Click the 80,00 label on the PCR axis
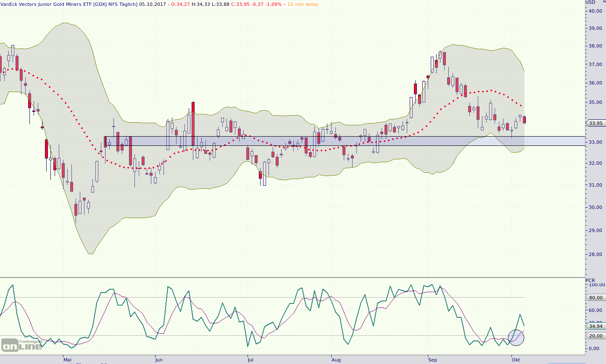Image resolution: width=606 pixels, height=364 pixels. point(596,298)
